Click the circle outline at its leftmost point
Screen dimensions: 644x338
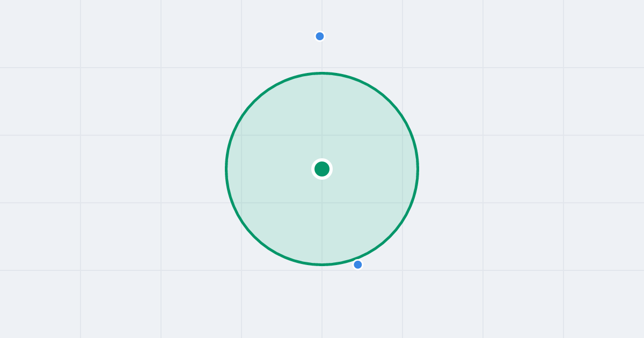pyautogui.click(x=226, y=169)
